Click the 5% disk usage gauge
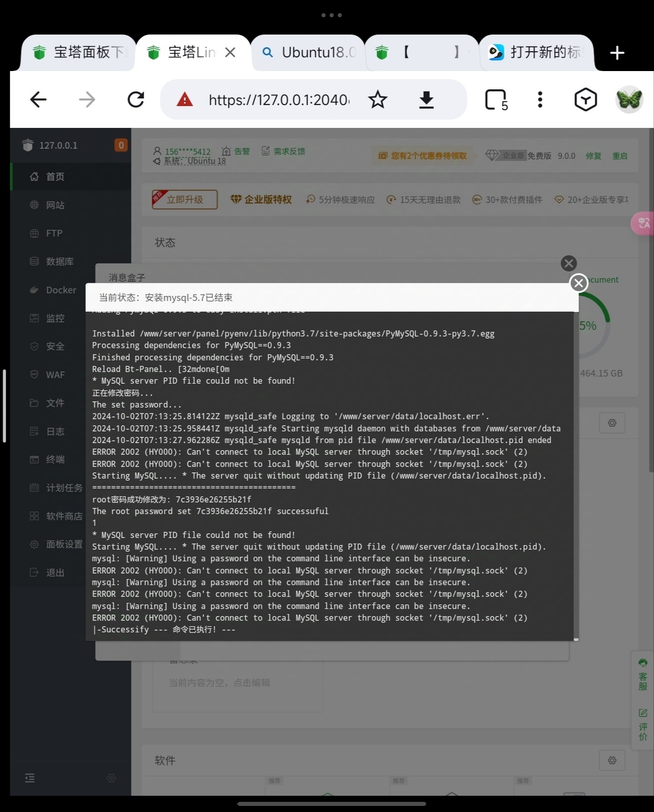 click(593, 326)
